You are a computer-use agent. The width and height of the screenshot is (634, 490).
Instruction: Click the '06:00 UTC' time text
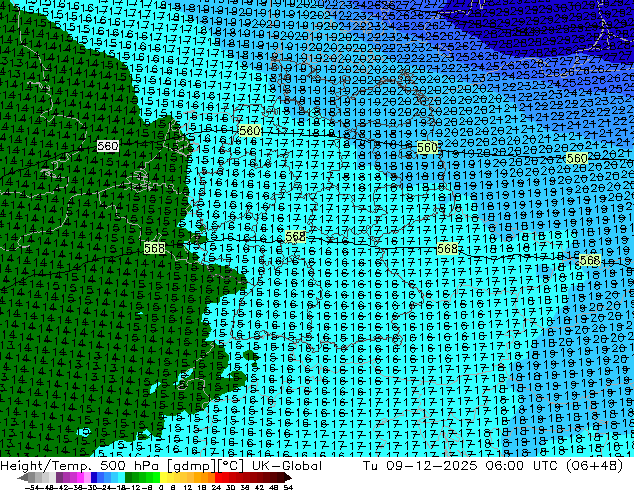[x=523, y=465]
